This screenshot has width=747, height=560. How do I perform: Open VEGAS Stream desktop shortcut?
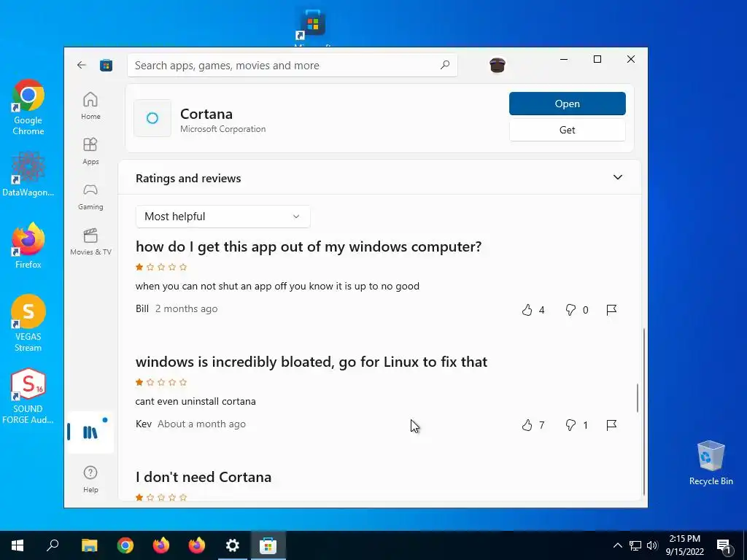(x=28, y=323)
